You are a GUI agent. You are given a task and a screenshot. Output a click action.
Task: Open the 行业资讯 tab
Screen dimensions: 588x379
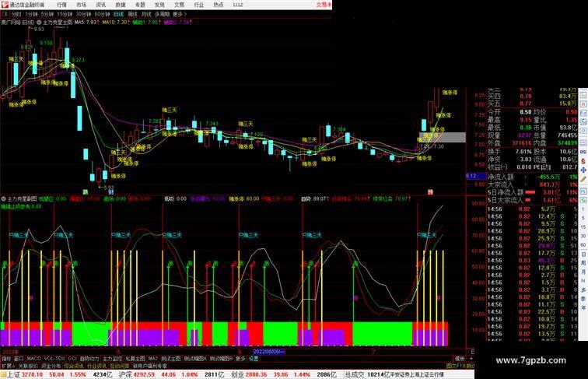coord(96,366)
